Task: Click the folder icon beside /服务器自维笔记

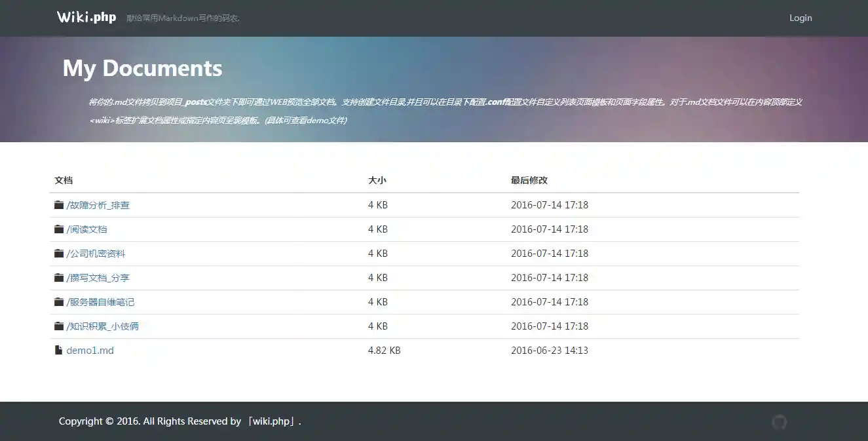Action: point(59,302)
